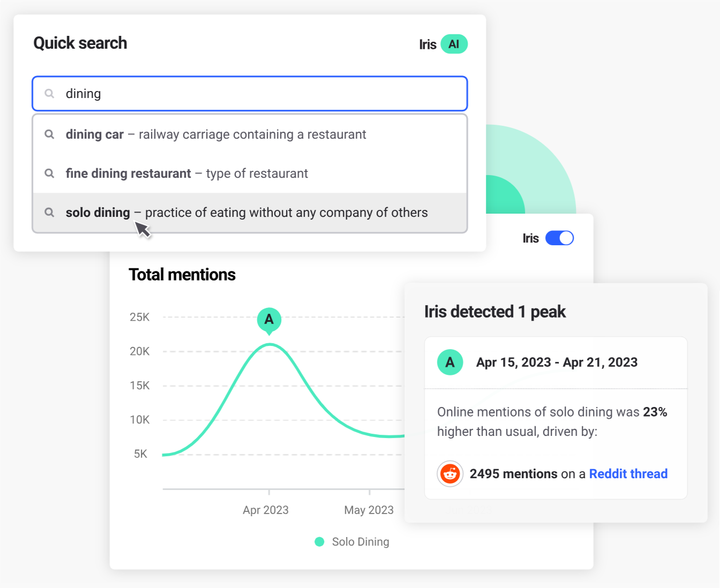This screenshot has height=588, width=720.
Task: Click the Solo Dining legend dot
Action: click(x=319, y=542)
